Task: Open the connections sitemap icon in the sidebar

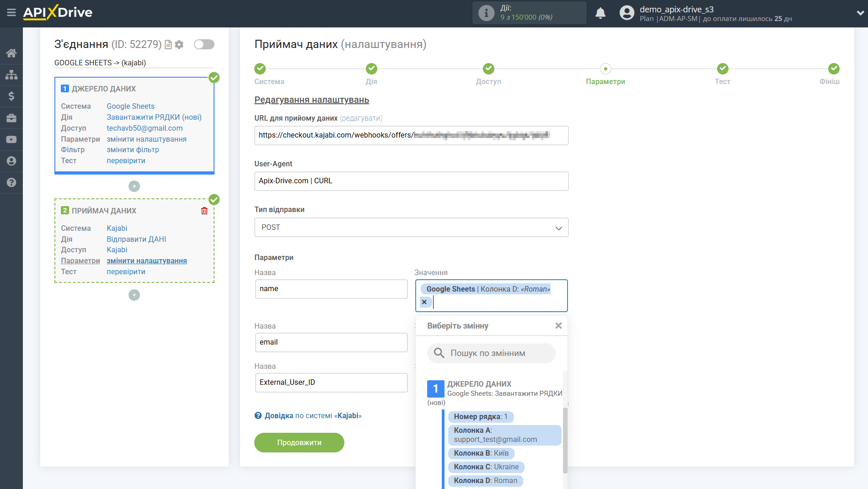Action: [x=11, y=74]
